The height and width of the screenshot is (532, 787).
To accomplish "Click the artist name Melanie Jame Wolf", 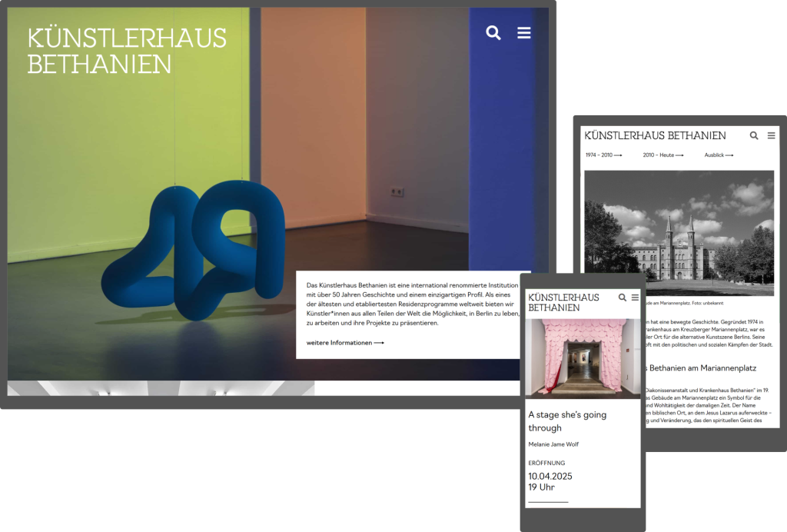I will coord(553,444).
